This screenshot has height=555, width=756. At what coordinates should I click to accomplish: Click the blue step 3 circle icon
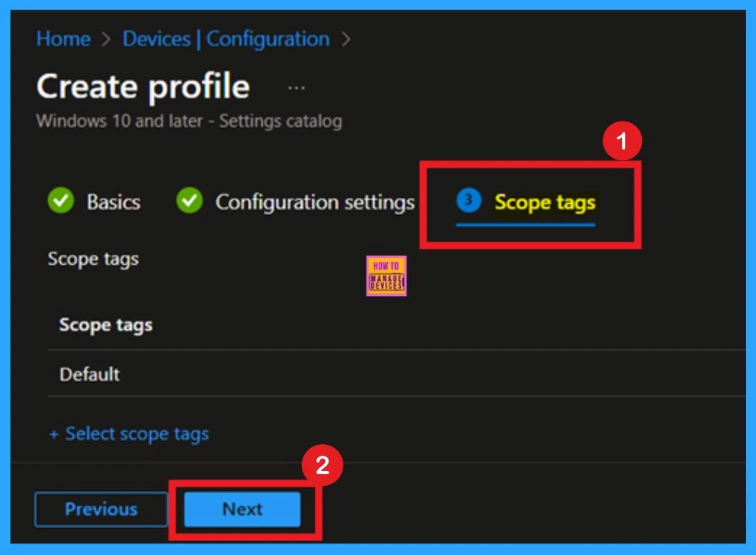click(x=468, y=202)
